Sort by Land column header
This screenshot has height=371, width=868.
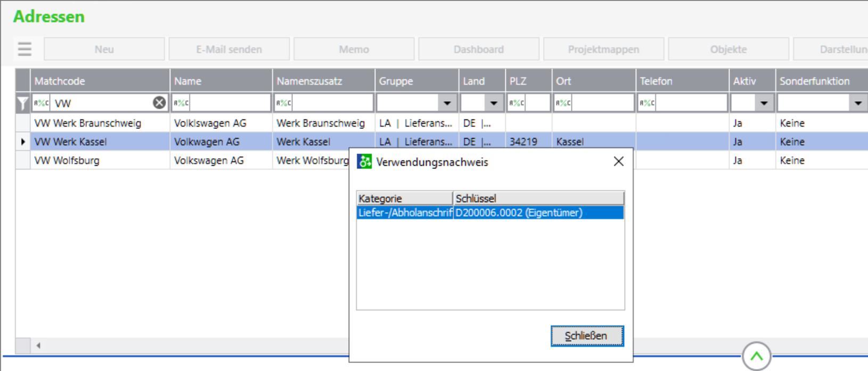(x=482, y=81)
